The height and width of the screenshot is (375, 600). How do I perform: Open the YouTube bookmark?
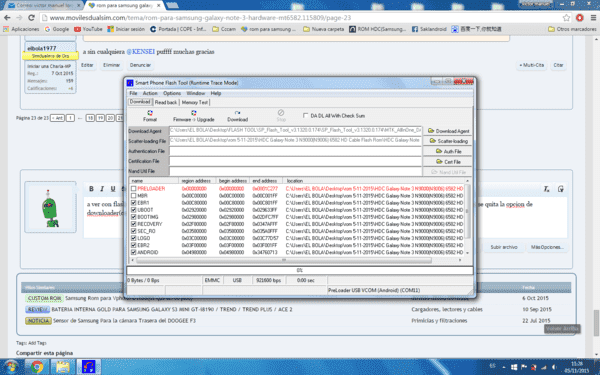[x=88, y=29]
